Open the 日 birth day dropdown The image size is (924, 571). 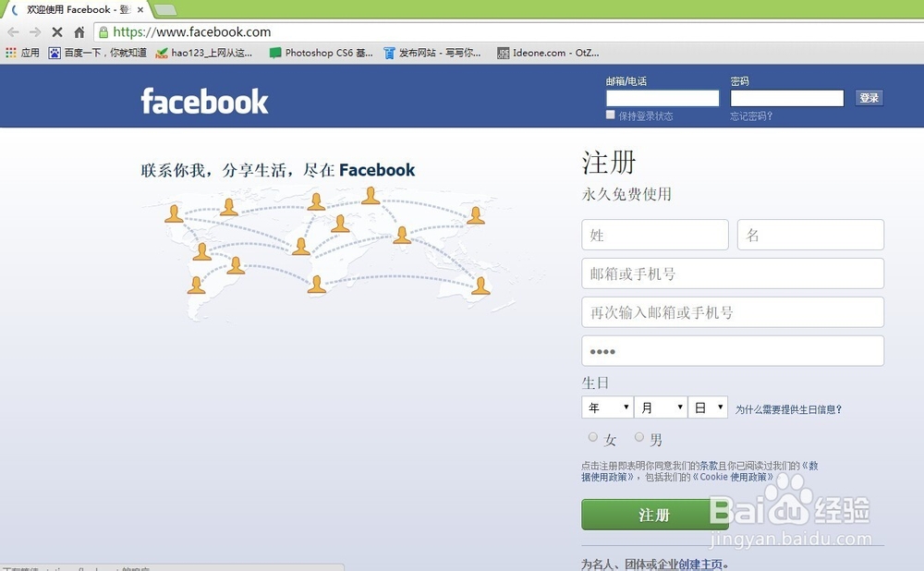click(709, 407)
